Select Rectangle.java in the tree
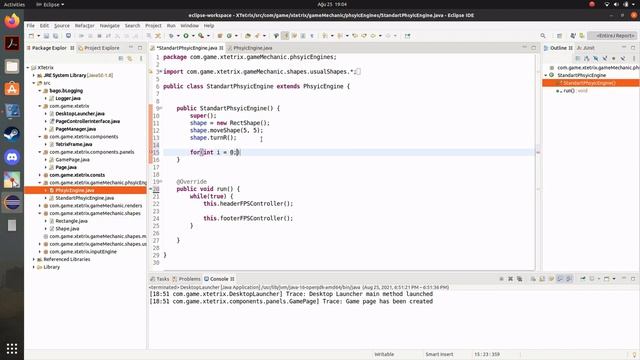The image size is (640, 360). tap(71, 221)
